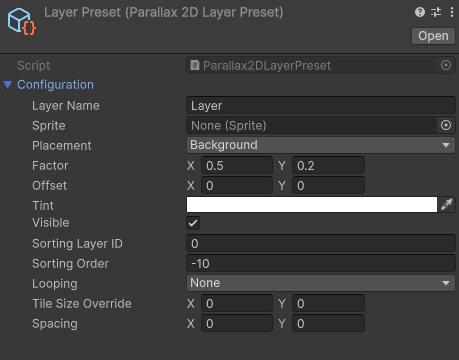Click the Spacing property label

(55, 324)
